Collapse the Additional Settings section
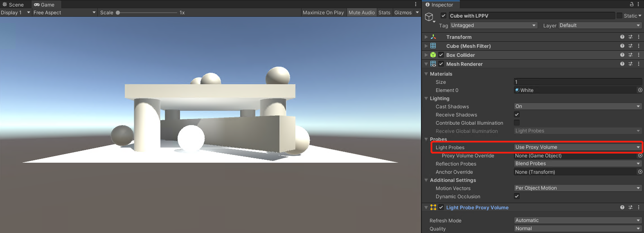The image size is (644, 233). [426, 180]
